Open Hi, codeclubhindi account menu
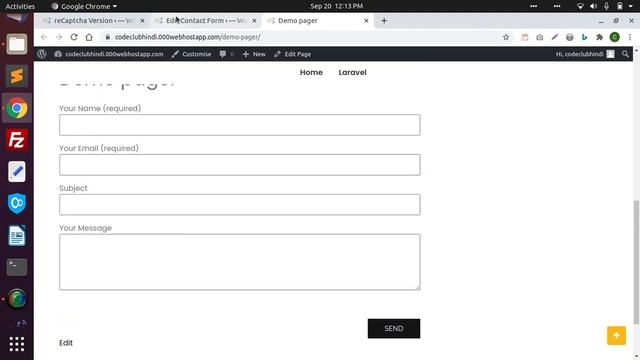Viewport: 640px width, 360px height. point(585,54)
